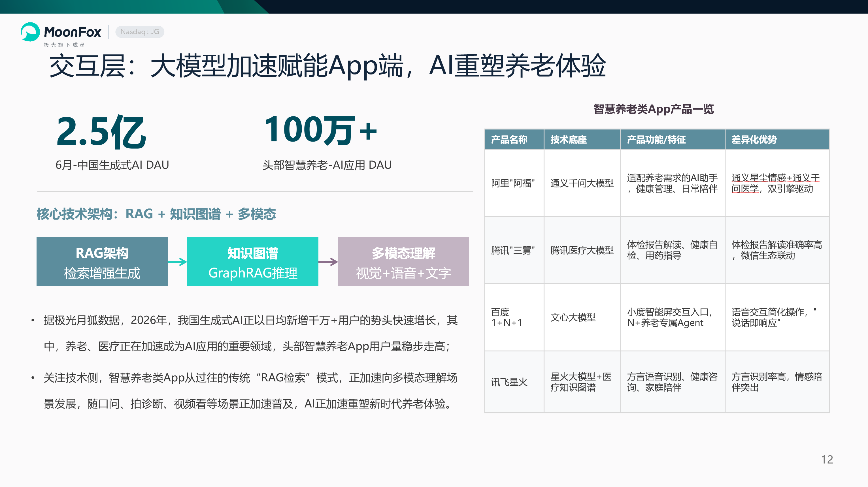Viewport: 868px width, 487px height.
Task: Select the RAG架构 box
Action: (102, 262)
